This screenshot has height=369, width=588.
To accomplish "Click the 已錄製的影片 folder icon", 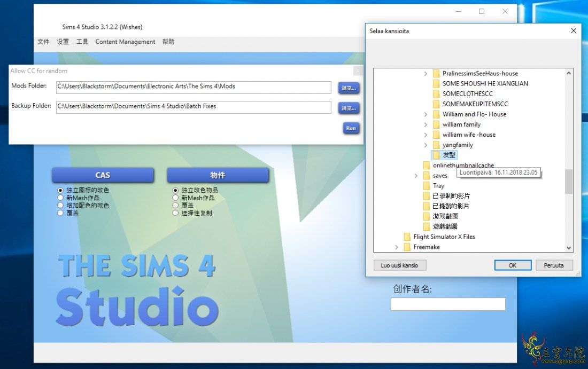I will [x=427, y=206].
